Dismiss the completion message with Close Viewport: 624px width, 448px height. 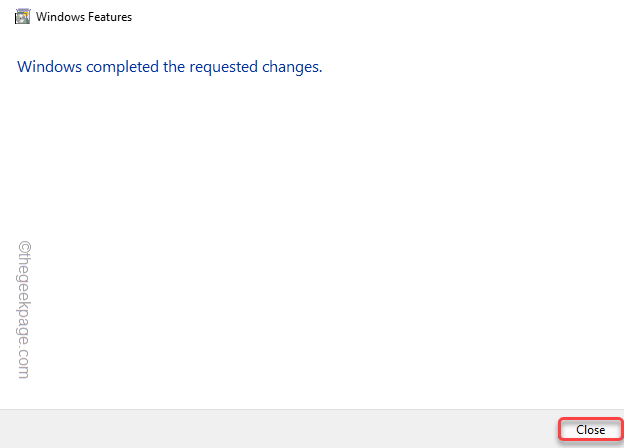click(591, 430)
